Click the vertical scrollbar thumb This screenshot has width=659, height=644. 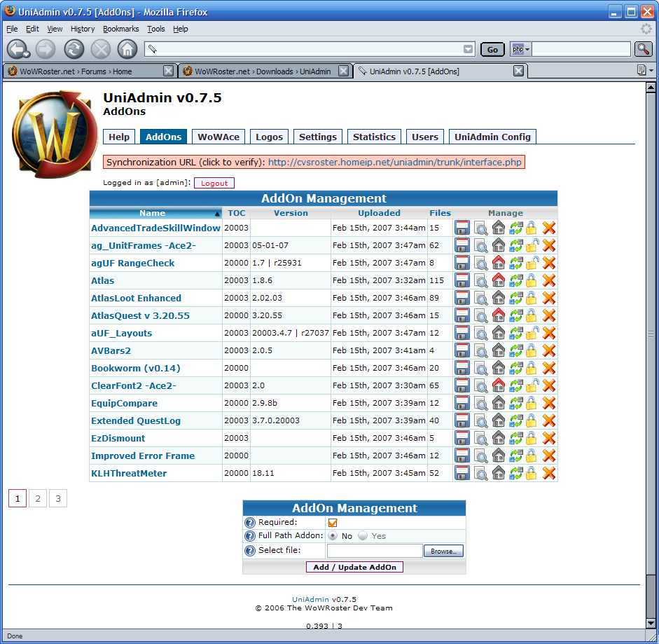[x=651, y=334]
